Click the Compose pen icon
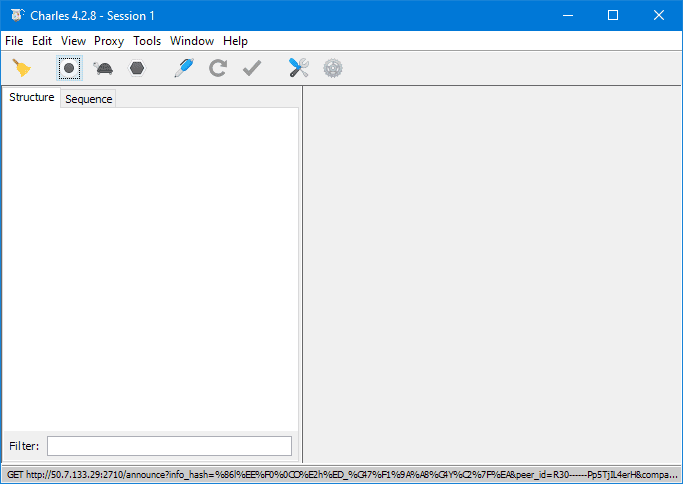The width and height of the screenshot is (683, 484). [x=184, y=68]
